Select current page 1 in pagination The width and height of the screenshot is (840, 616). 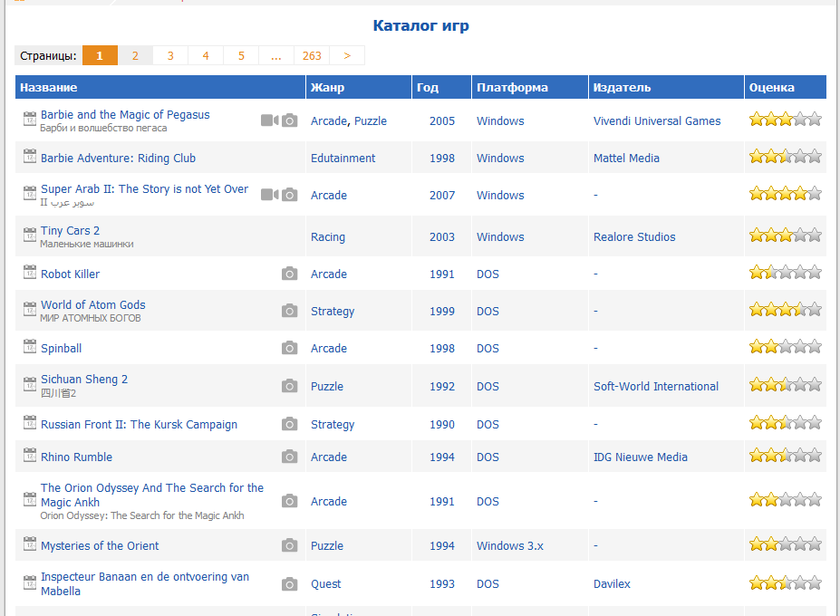(100, 55)
